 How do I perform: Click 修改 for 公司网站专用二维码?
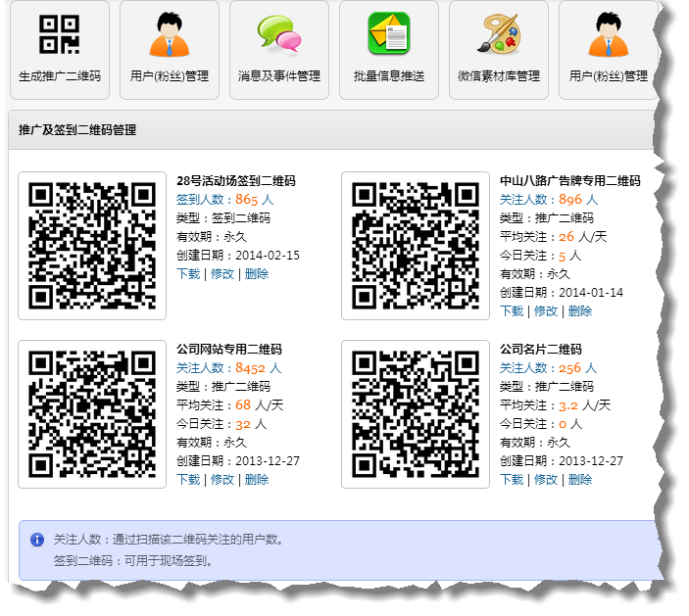222,480
